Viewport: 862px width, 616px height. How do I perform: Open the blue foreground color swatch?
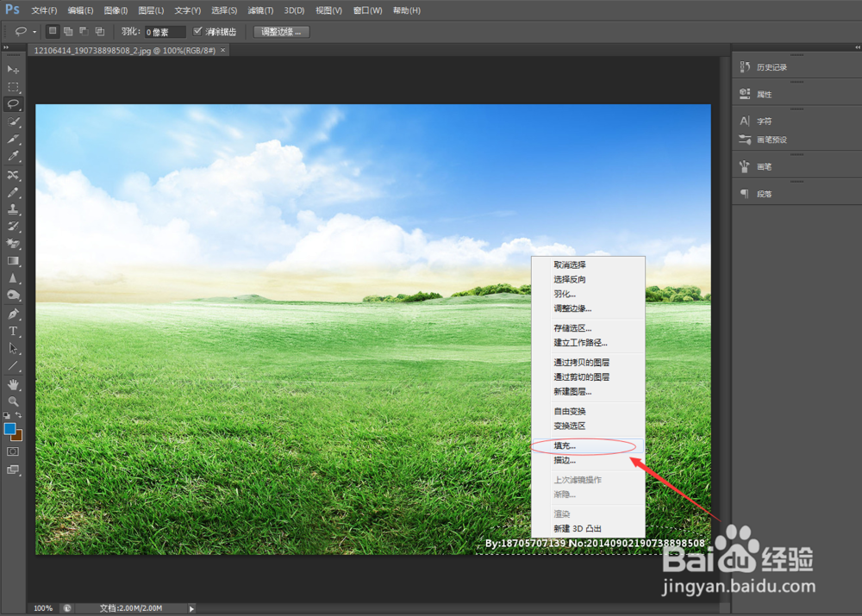[x=9, y=429]
